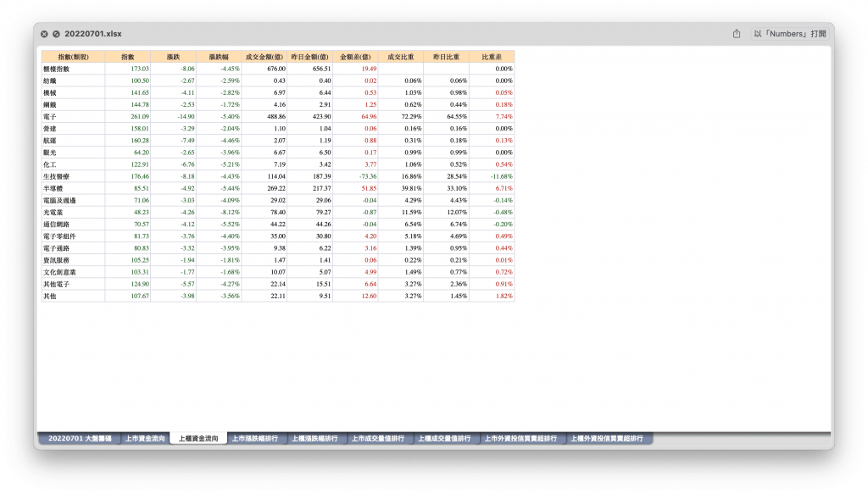Click the index value 107.67

[x=140, y=296]
